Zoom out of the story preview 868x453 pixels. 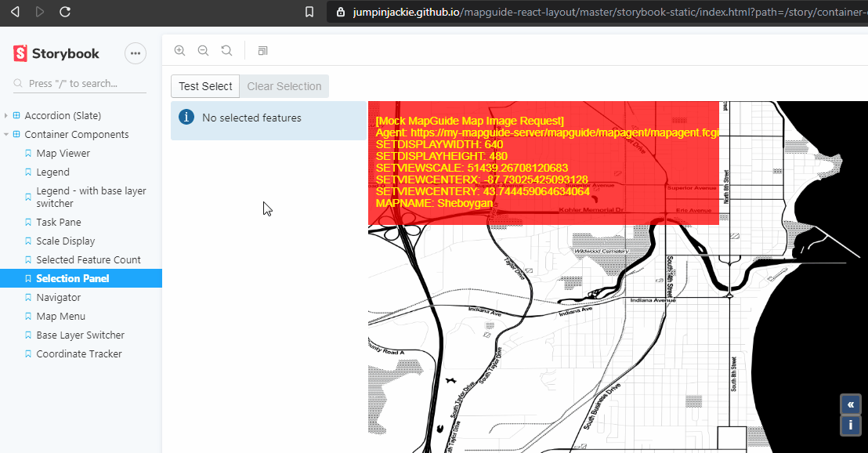tap(203, 50)
